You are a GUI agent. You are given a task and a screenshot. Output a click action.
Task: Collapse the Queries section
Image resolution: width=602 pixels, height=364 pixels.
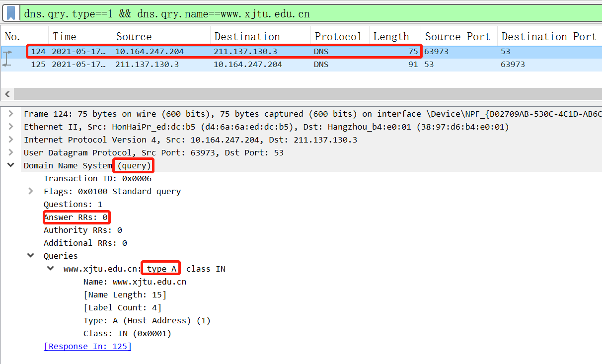(30, 255)
